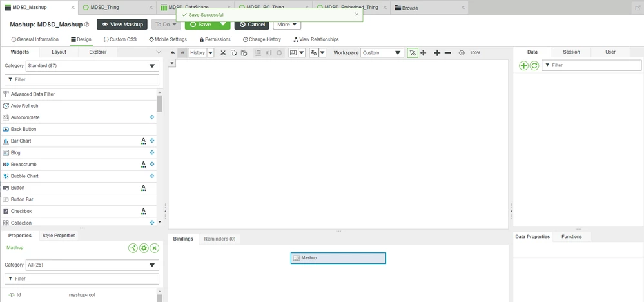Activate the pan canvas tool

pos(424,53)
